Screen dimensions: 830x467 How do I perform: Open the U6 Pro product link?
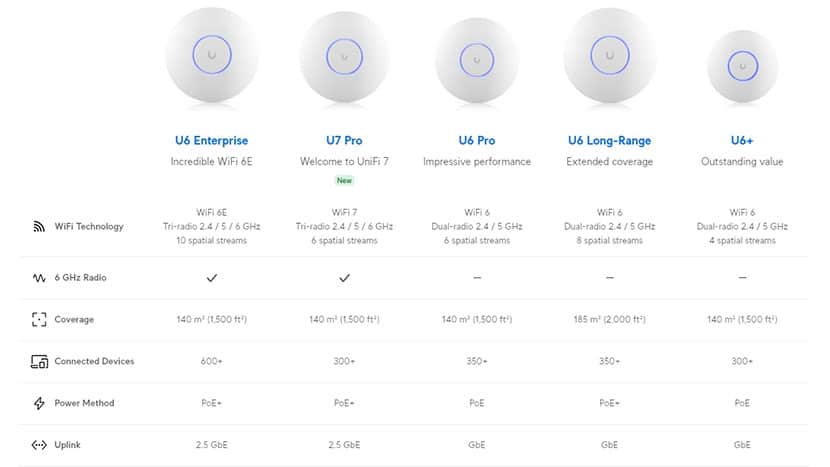coord(477,141)
